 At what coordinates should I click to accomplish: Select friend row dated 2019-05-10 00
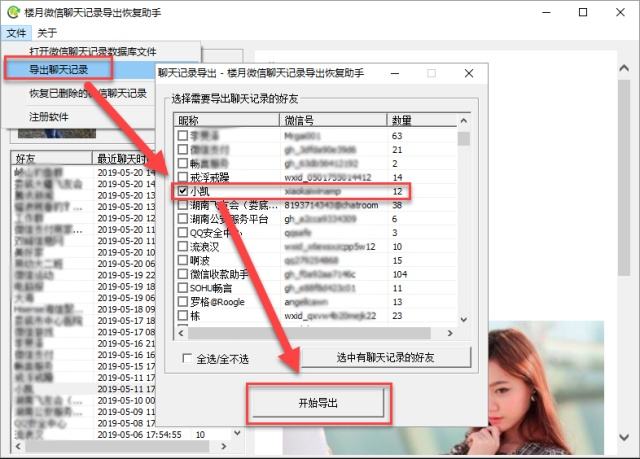tap(84, 400)
